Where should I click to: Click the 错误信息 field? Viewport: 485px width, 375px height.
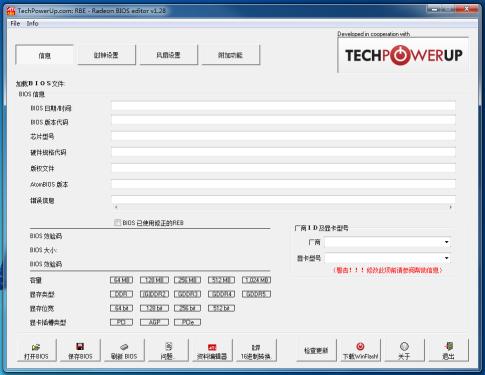pyautogui.click(x=283, y=200)
